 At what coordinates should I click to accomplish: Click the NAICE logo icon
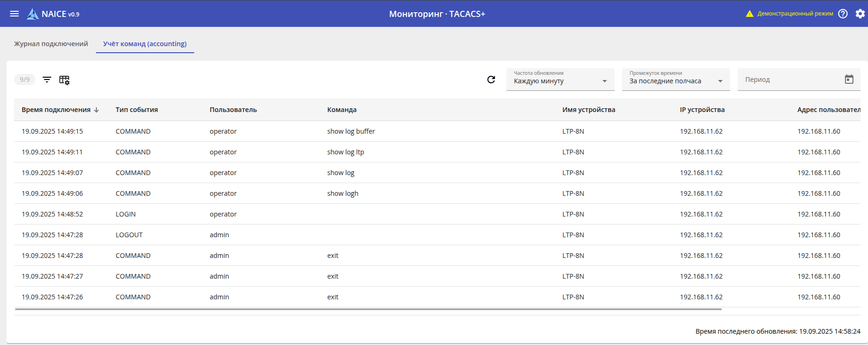[x=32, y=14]
